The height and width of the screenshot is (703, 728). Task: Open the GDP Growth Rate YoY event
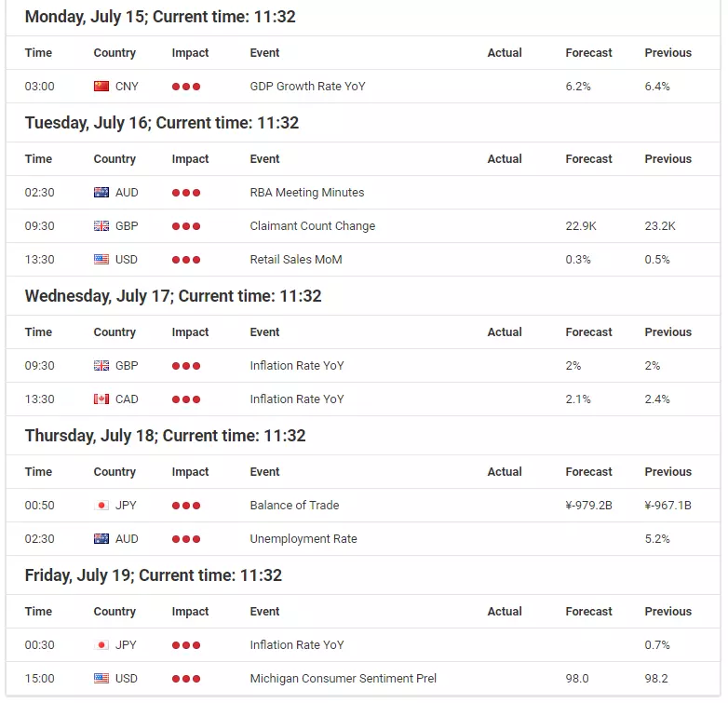pos(307,87)
